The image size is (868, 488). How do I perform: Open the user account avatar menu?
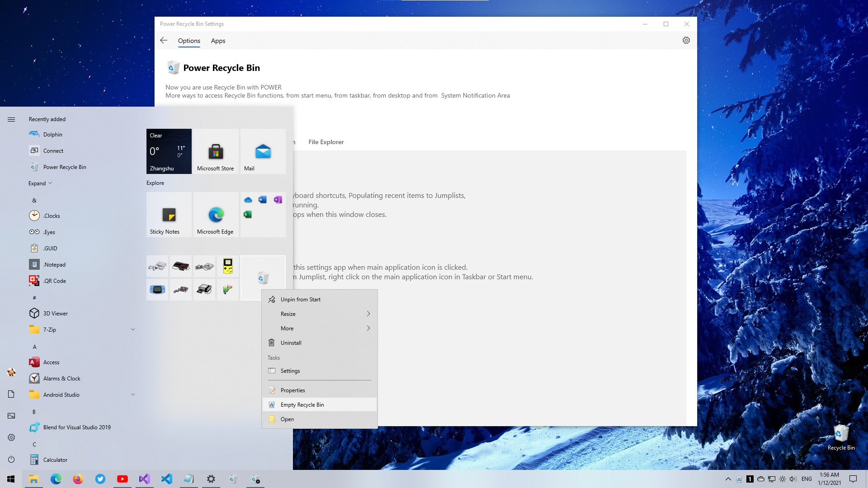11,372
